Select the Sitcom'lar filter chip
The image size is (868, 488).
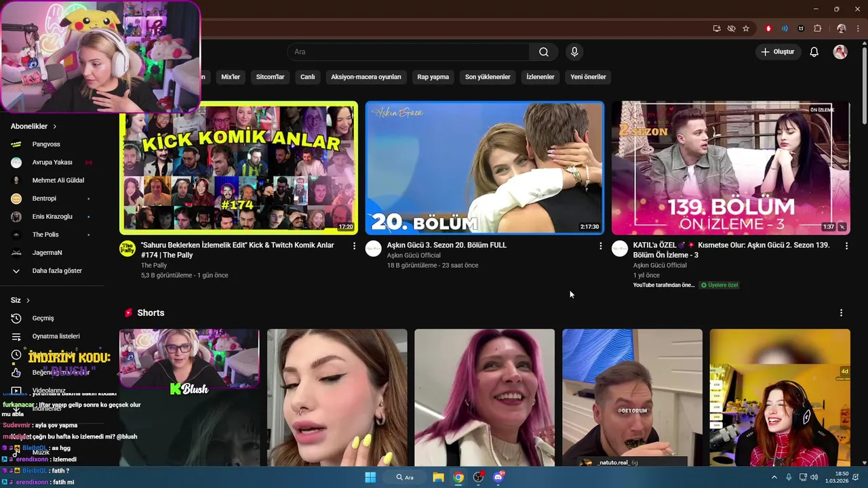pos(270,77)
